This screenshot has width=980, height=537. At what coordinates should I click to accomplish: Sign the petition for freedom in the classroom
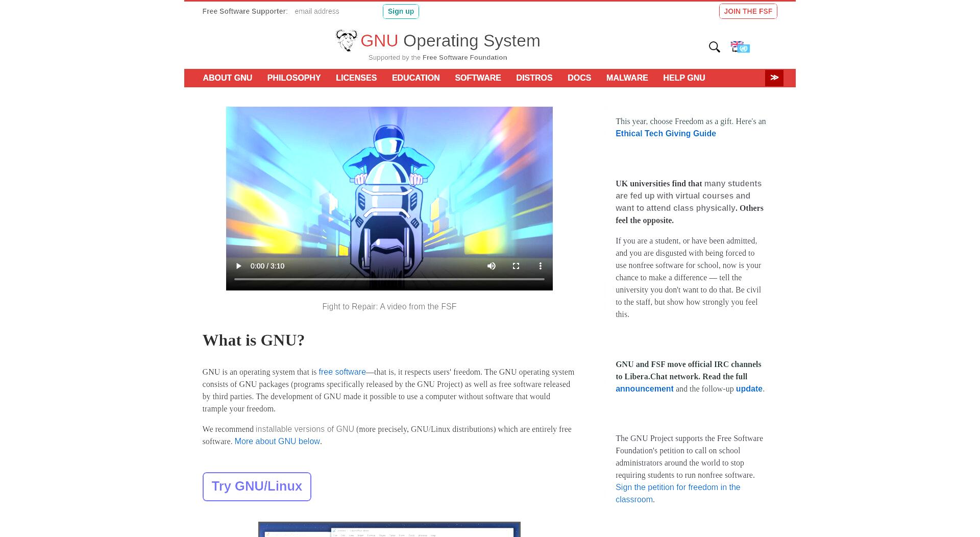tap(678, 494)
